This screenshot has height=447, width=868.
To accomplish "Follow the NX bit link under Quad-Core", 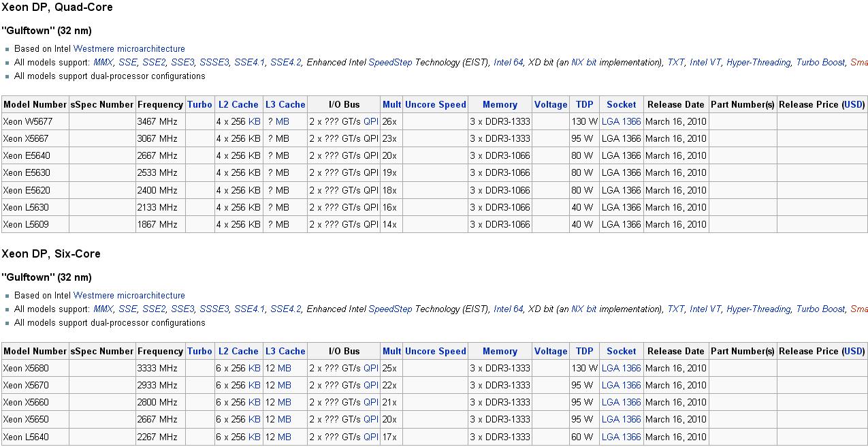I will 583,63.
